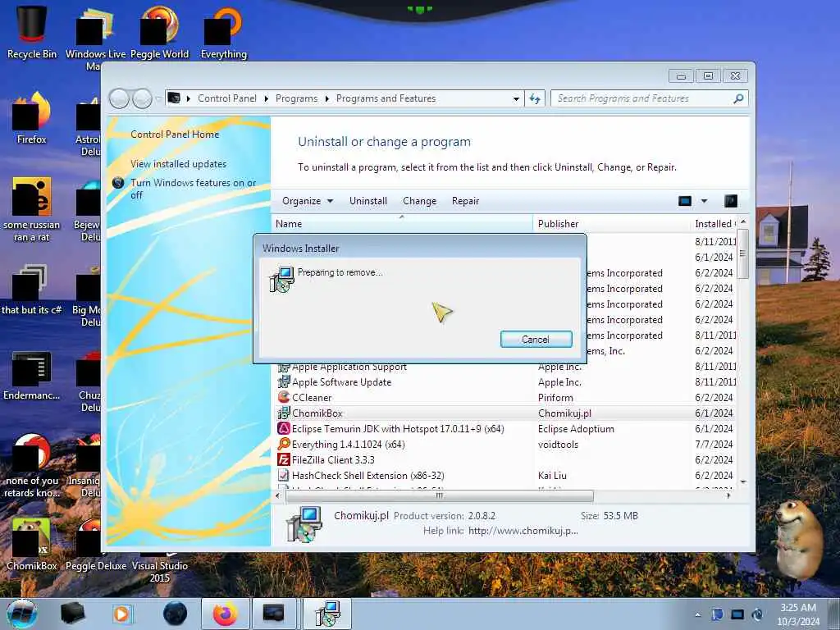The height and width of the screenshot is (630, 840).
Task: Select the Windows Installer taskbar item
Action: [327, 614]
